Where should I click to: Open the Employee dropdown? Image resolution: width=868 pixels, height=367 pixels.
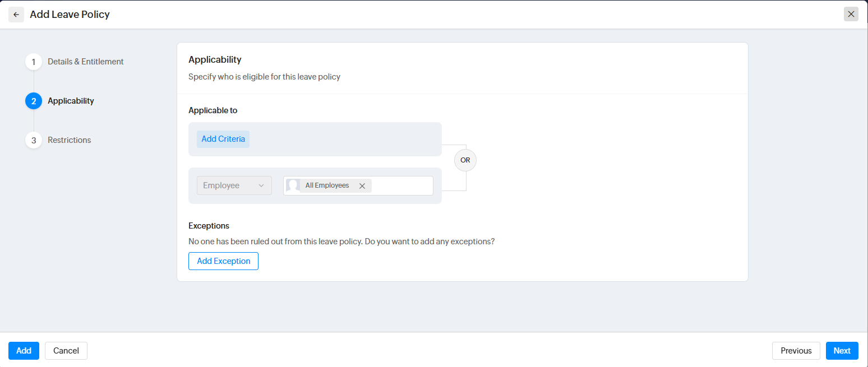click(x=234, y=185)
